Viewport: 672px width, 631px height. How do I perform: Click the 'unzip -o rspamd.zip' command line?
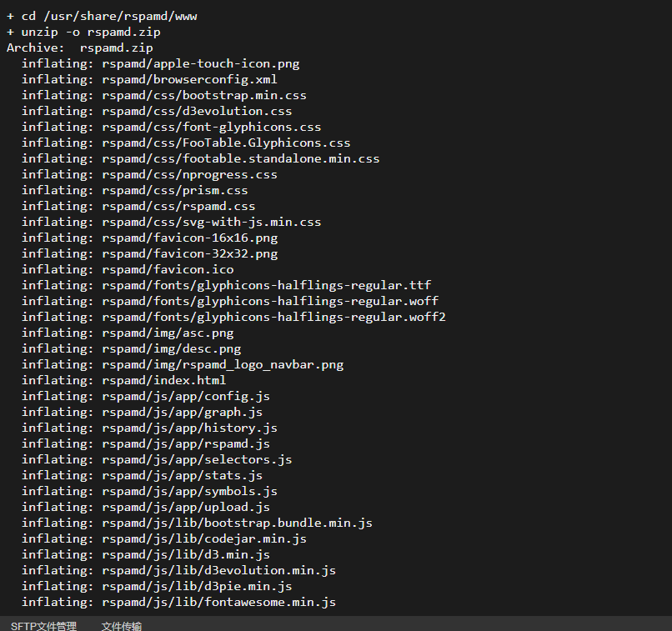click(x=83, y=33)
